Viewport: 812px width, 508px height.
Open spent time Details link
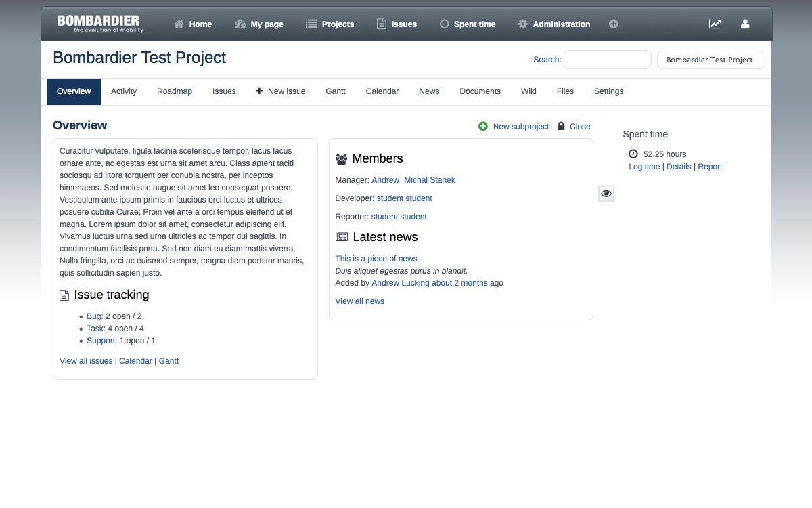[x=679, y=167]
